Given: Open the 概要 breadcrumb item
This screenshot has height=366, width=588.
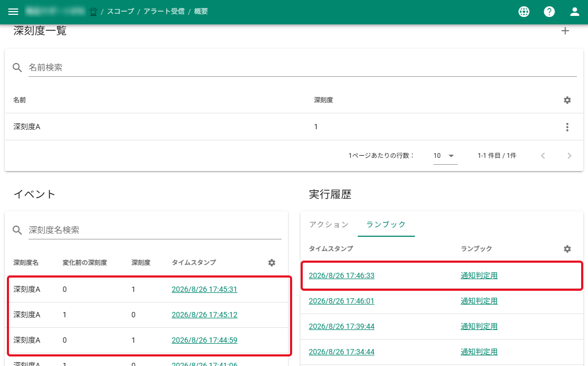Looking at the screenshot, I should click(x=201, y=12).
